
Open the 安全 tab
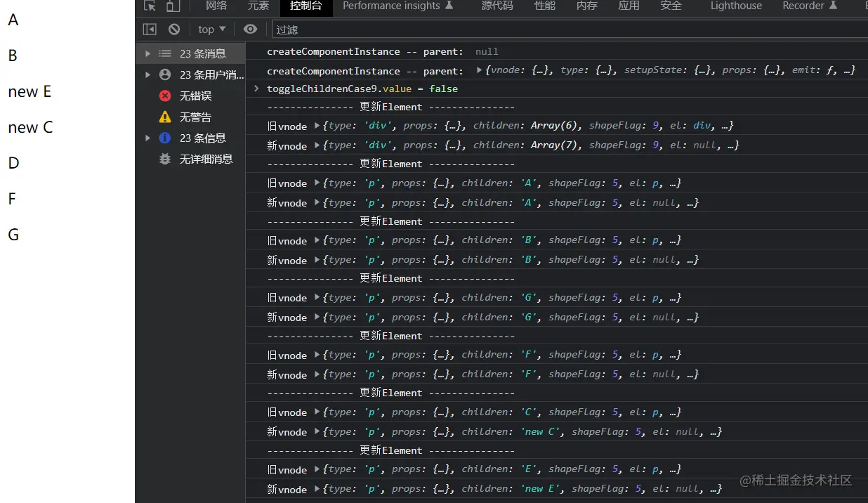(x=671, y=6)
